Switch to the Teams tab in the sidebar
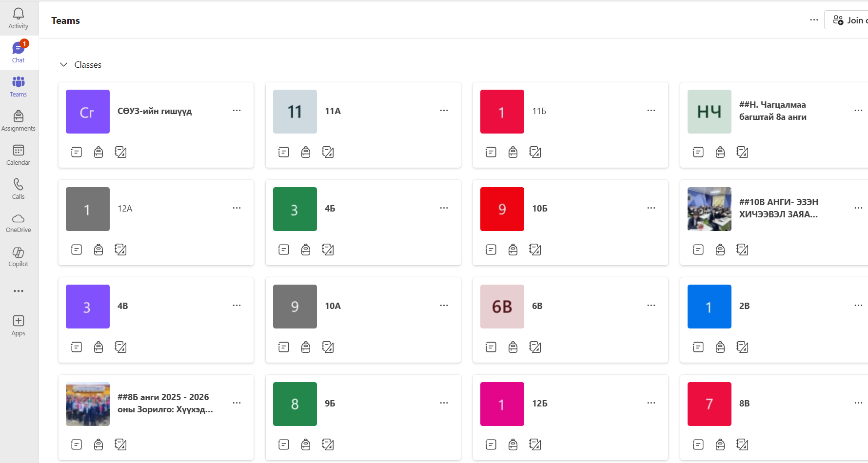 [x=19, y=86]
